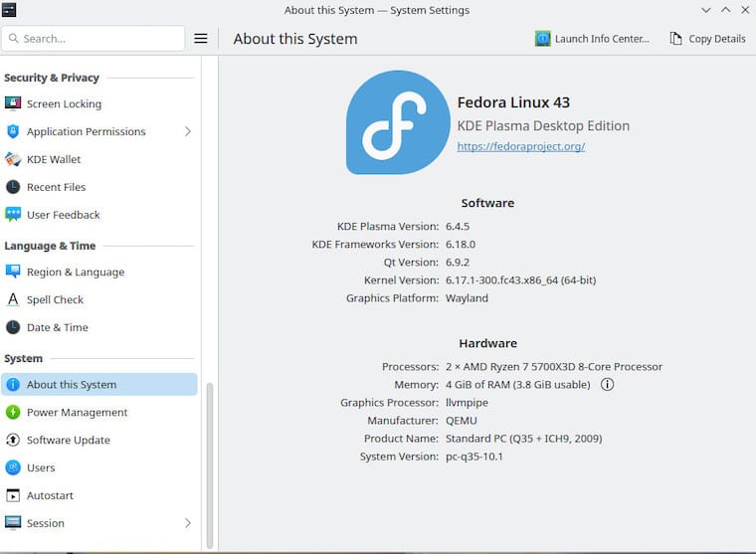Go to Users settings page
Screen dimensions: 756x554
(x=98, y=467)
